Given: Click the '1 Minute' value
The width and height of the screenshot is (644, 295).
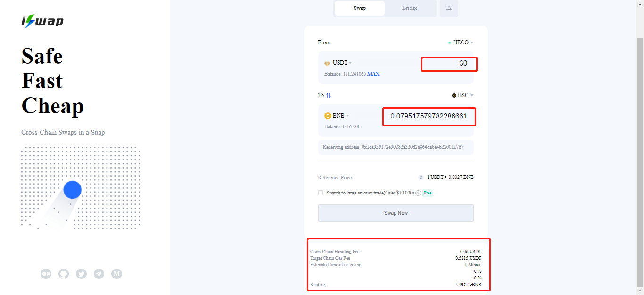Looking at the screenshot, I should click(473, 265).
